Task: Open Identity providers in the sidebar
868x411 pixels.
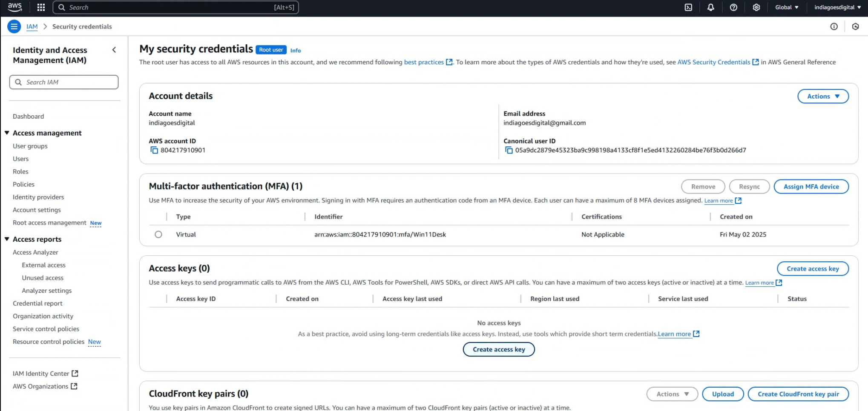Action: [38, 197]
